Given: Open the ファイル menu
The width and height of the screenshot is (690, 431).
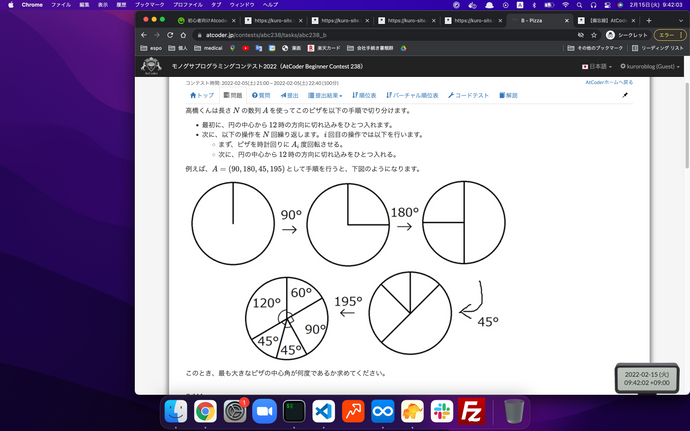Looking at the screenshot, I should [x=61, y=5].
